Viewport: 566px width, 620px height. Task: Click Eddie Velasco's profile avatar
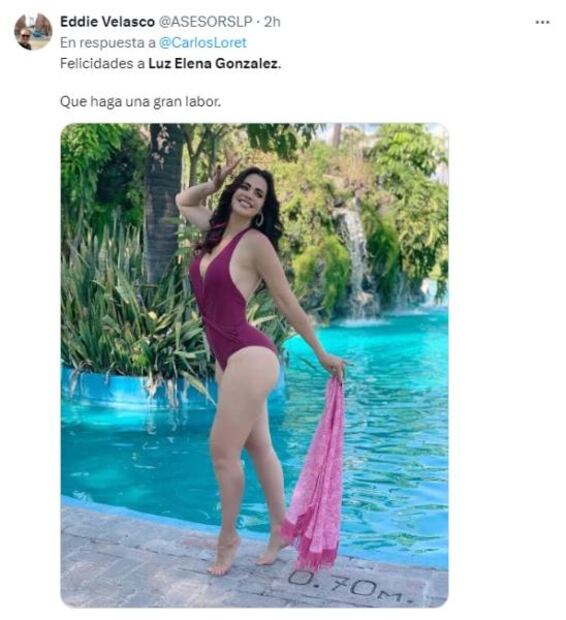33,31
